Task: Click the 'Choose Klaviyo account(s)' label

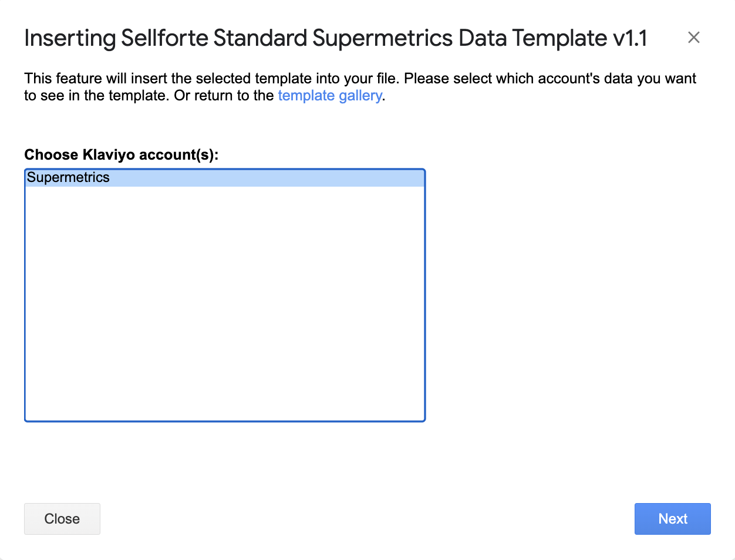Action: coord(121,154)
